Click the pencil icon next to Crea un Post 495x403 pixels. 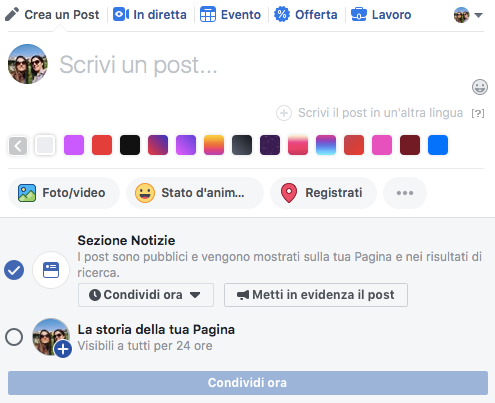(x=12, y=15)
